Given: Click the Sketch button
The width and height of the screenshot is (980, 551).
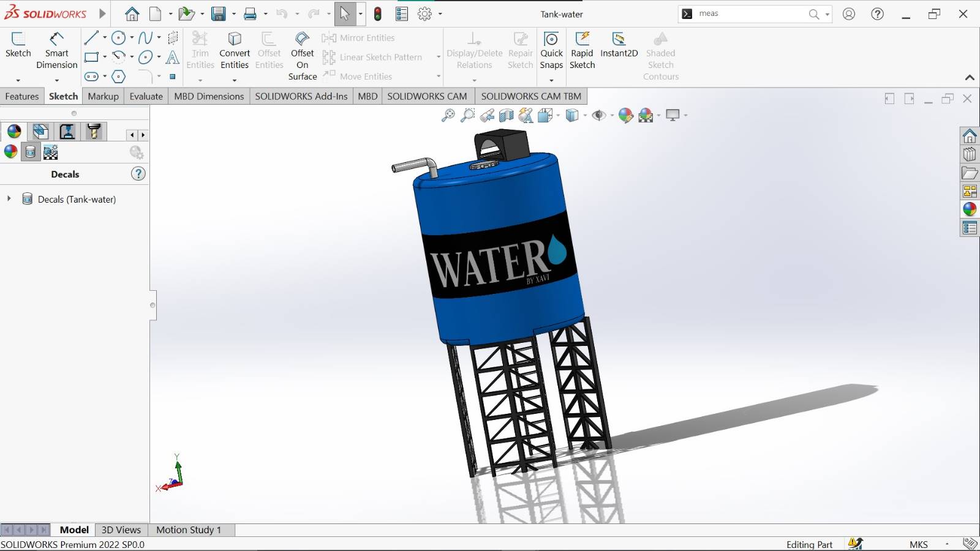Looking at the screenshot, I should click(18, 45).
